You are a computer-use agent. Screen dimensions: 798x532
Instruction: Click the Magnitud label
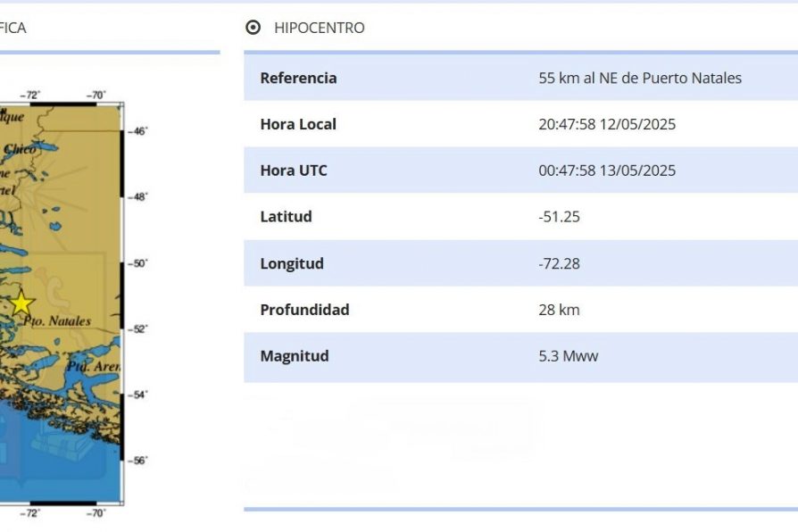click(295, 356)
